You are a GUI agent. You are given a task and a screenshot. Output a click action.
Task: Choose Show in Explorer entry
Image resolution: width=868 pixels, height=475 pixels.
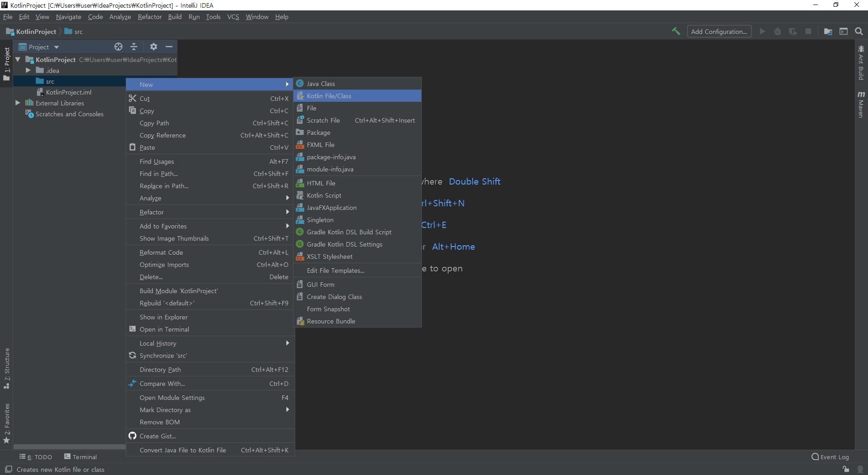pyautogui.click(x=210, y=317)
